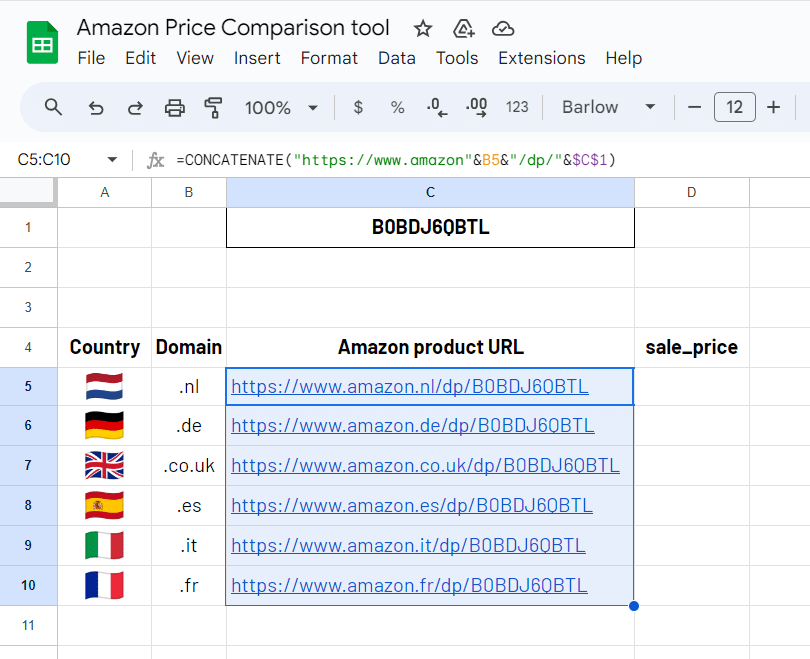Open the Data menu
This screenshot has width=810, height=659.
coord(396,58)
